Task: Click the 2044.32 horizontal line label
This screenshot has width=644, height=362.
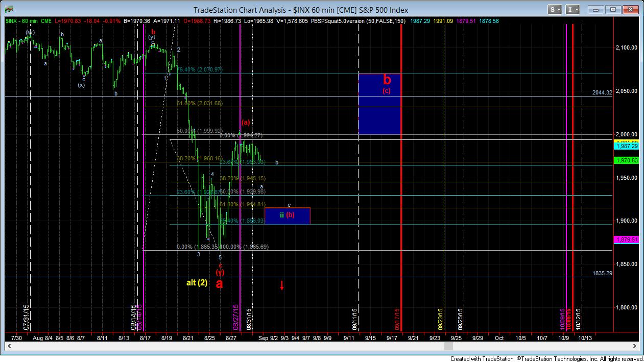Action: tap(602, 93)
